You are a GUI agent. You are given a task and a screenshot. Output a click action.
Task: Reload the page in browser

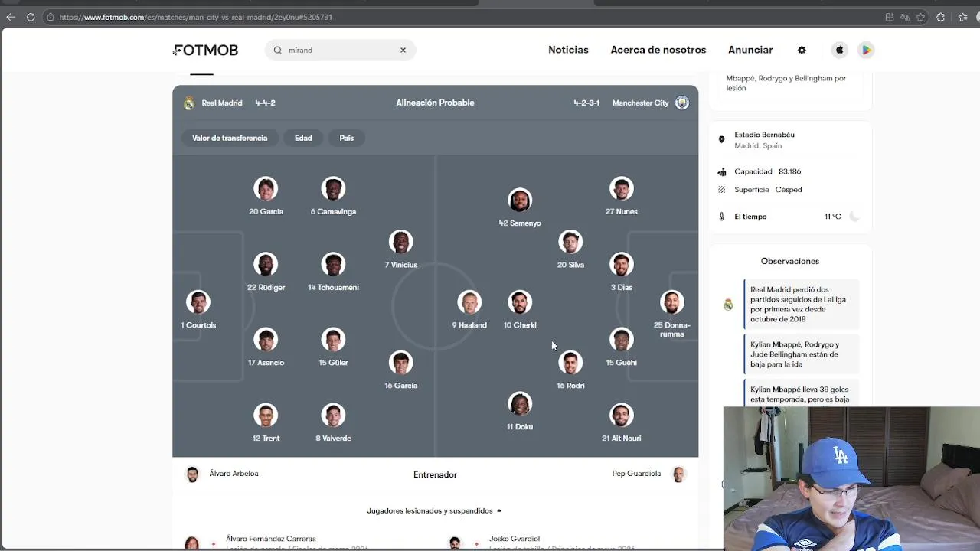31,17
